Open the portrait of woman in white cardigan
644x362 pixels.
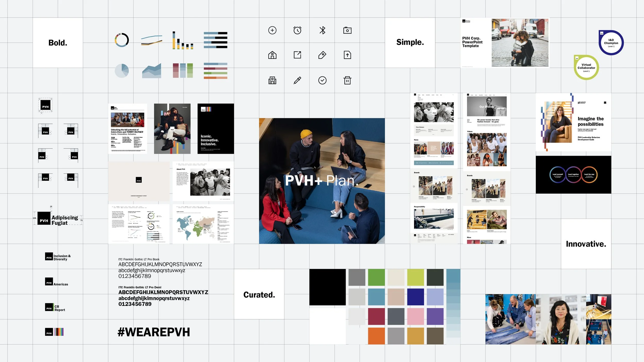[x=561, y=319]
